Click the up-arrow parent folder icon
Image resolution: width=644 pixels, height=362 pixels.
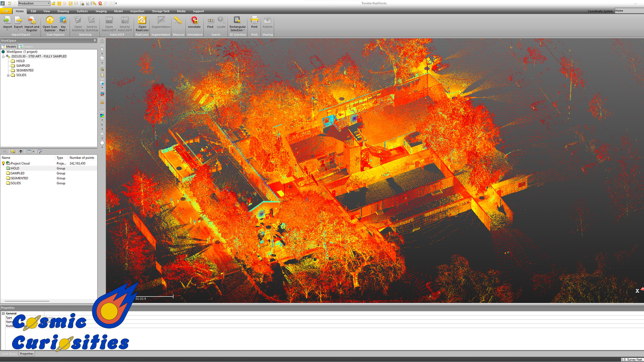click(x=21, y=152)
